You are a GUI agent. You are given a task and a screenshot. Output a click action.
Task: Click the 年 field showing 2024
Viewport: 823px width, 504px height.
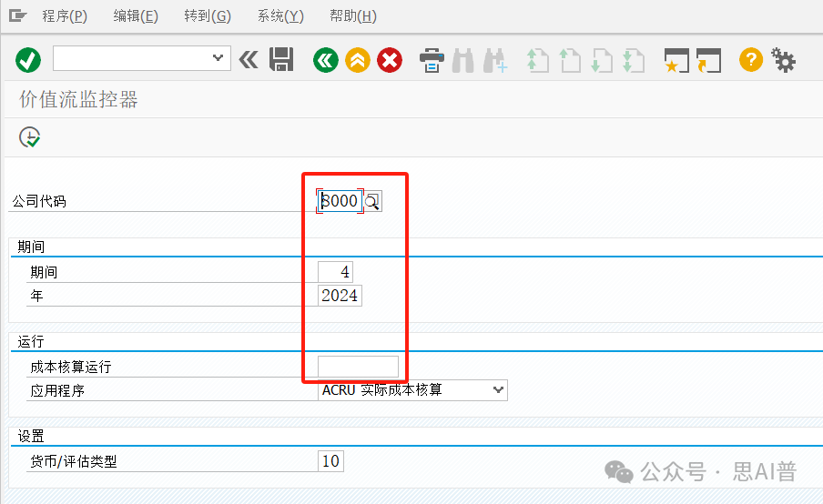click(x=340, y=296)
